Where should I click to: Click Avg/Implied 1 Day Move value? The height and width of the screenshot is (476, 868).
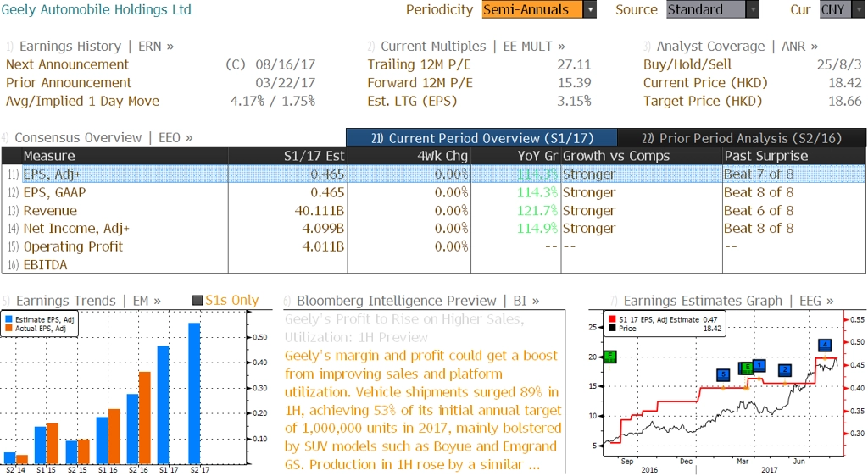273,101
